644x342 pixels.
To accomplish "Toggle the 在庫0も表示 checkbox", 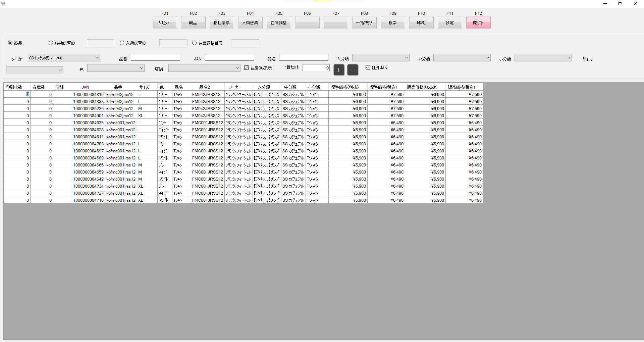I will click(247, 68).
